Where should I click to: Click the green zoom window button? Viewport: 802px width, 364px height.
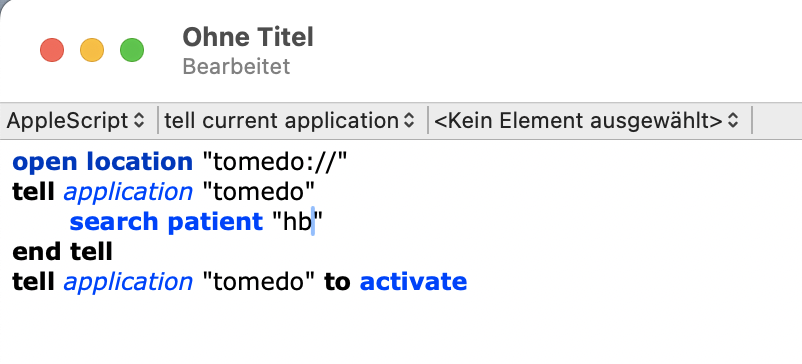[x=132, y=50]
